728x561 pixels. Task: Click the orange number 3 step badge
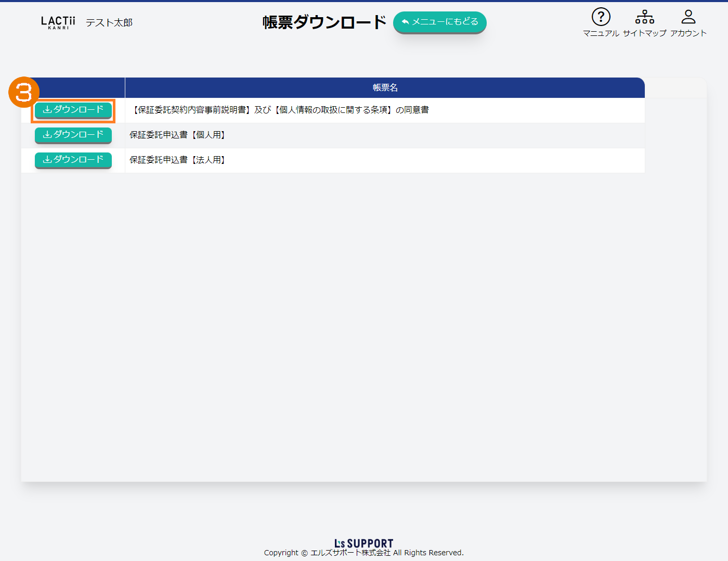coord(23,93)
